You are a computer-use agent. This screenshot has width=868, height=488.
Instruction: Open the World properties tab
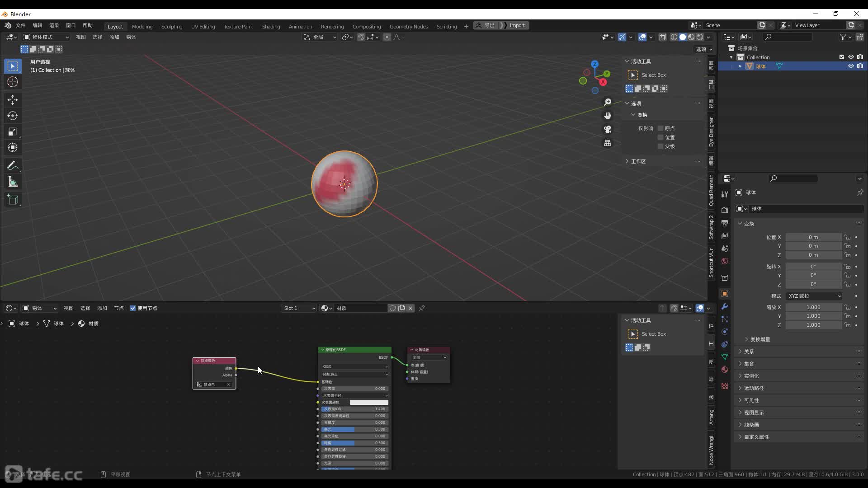tap(725, 261)
